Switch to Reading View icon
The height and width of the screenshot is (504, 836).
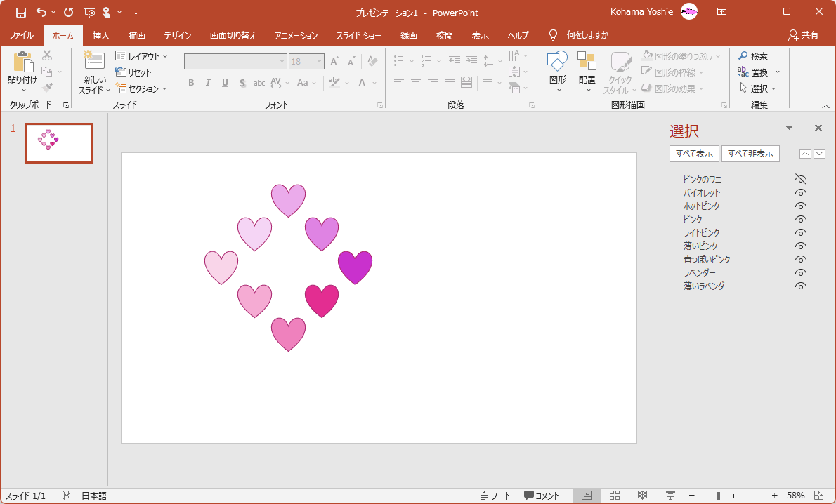click(x=642, y=496)
